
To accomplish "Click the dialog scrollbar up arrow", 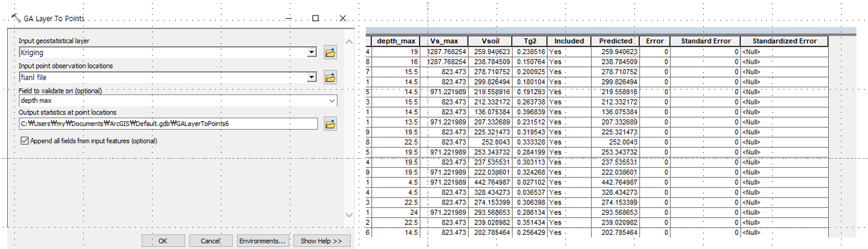I will [350, 41].
